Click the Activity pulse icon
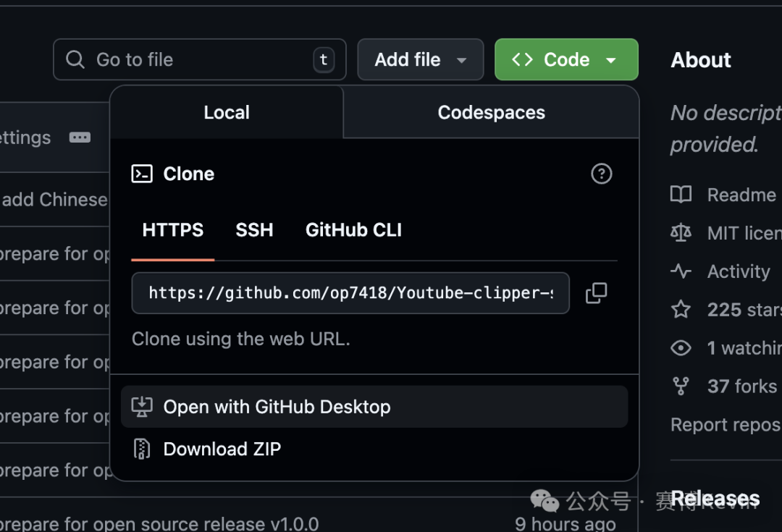 681,271
